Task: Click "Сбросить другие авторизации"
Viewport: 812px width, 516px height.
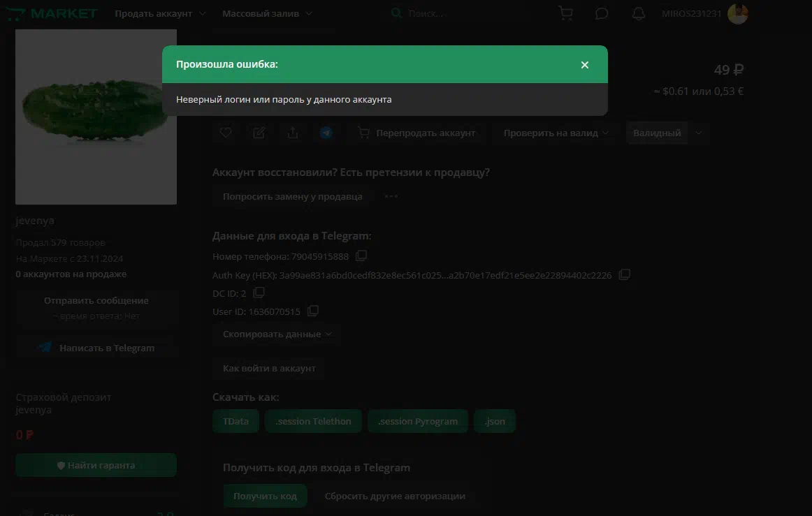Action: tap(395, 496)
